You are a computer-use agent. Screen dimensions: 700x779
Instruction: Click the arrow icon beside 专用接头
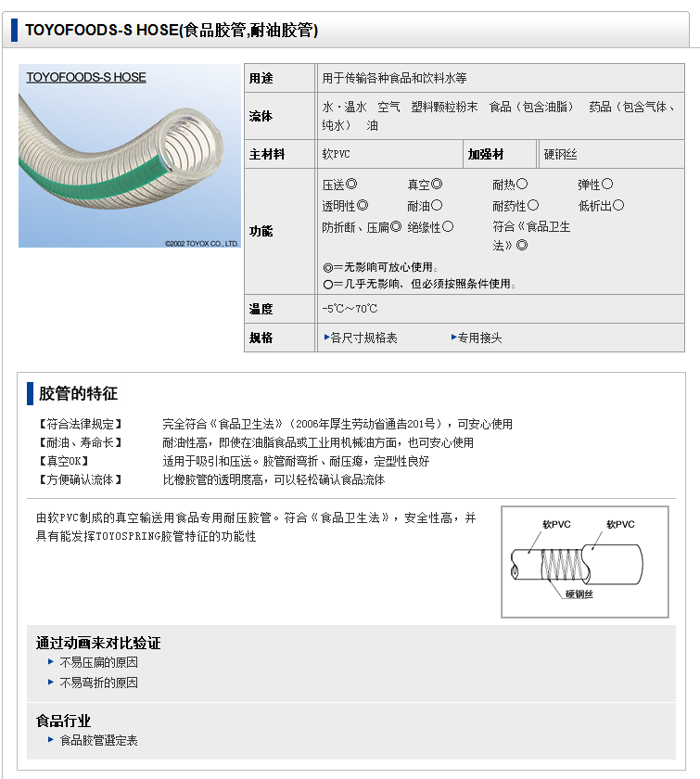(x=453, y=338)
